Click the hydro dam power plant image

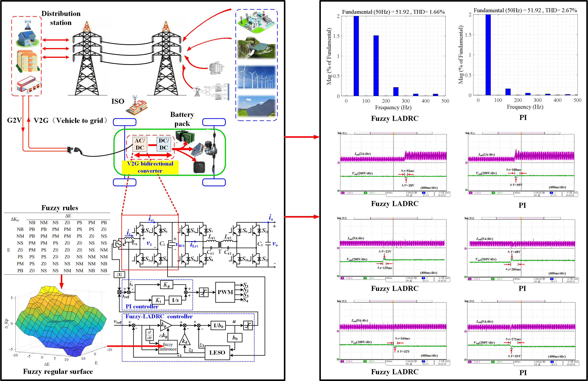coord(256,48)
